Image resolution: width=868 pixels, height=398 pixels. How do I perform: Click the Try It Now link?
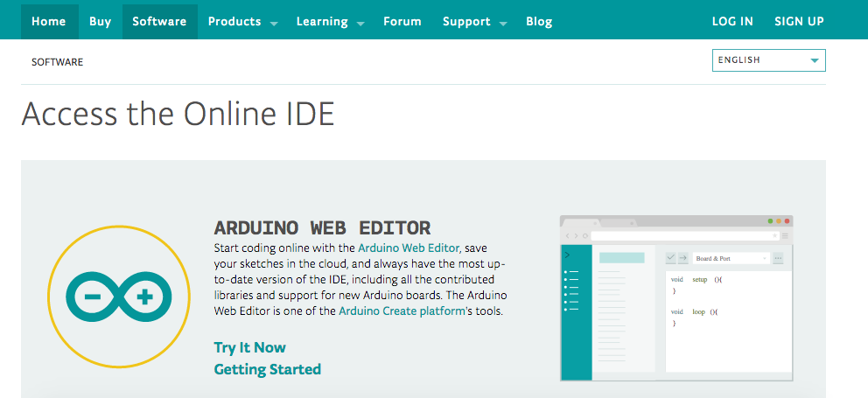(x=249, y=347)
